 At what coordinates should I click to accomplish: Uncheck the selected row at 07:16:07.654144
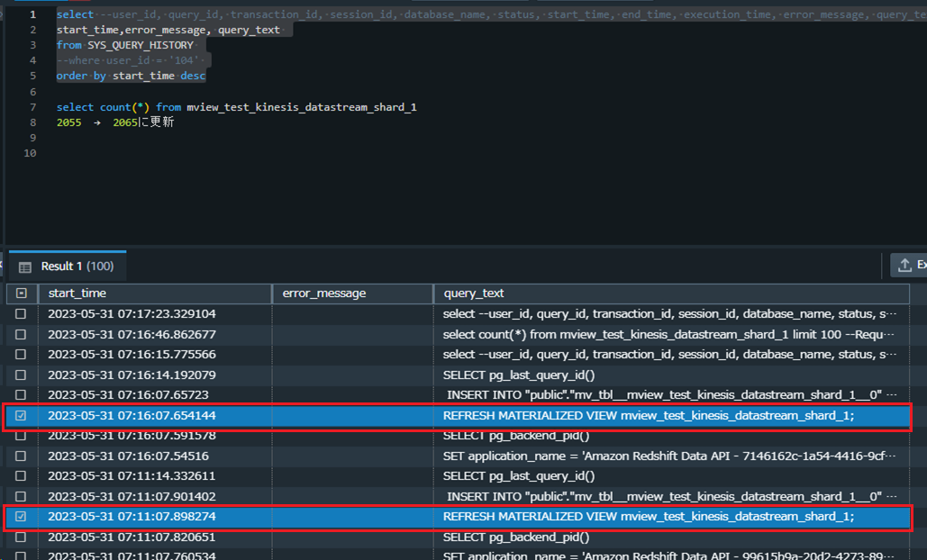[21, 415]
